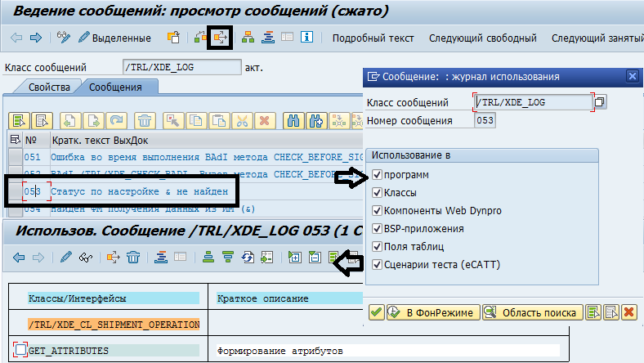Click the blue information icon in toolbar
The height and width of the screenshot is (363, 644).
[x=307, y=38]
